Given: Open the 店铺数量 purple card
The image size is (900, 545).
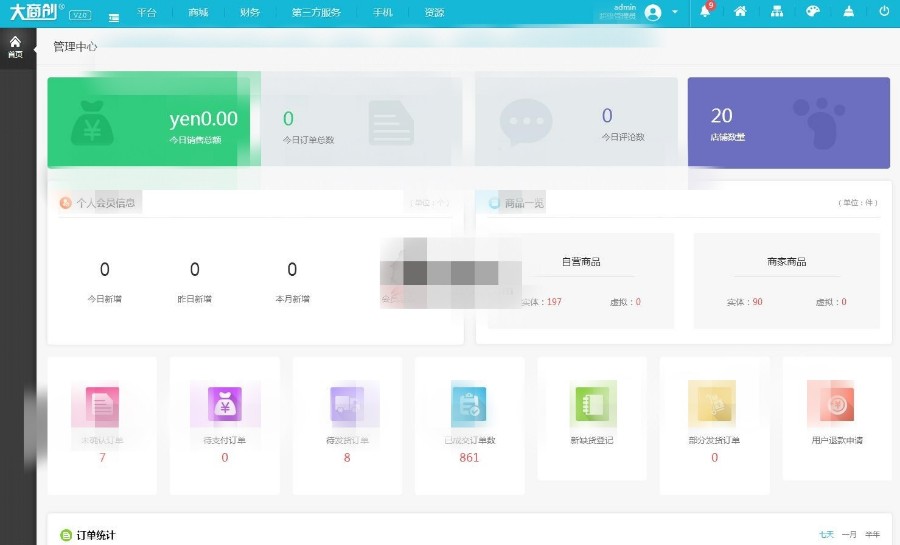Looking at the screenshot, I should point(789,123).
